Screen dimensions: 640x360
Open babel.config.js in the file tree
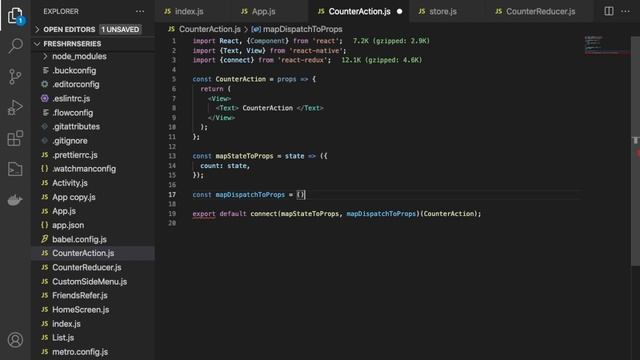click(79, 239)
